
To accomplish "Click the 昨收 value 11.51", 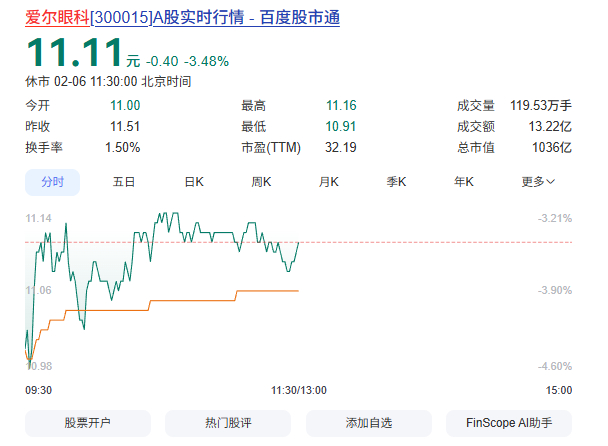I will (x=125, y=126).
